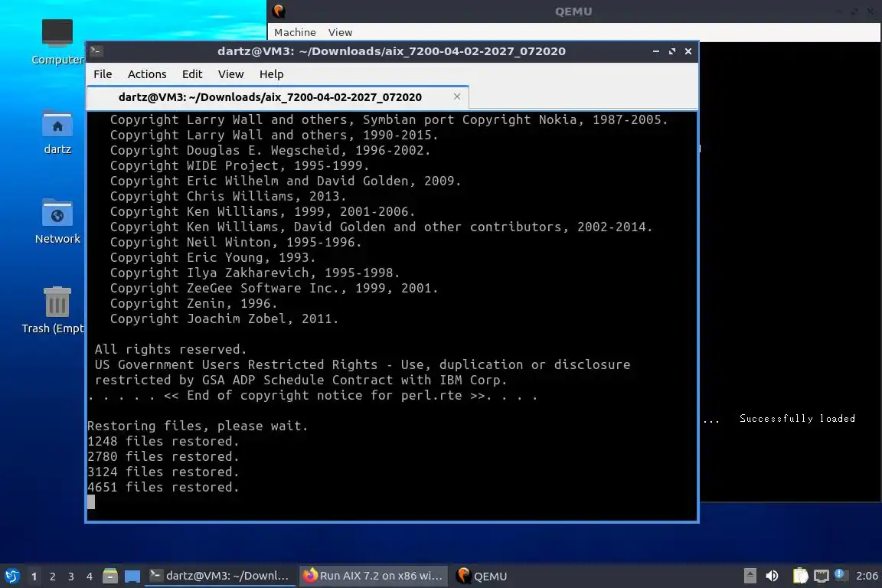Open the update notification tray icon
882x588 pixels.
point(839,574)
